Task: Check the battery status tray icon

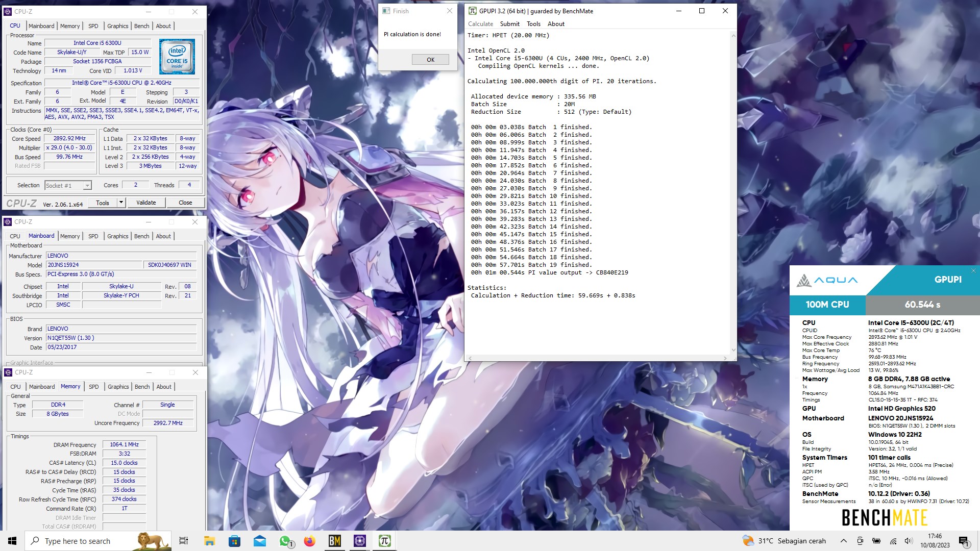Action: [x=876, y=541]
